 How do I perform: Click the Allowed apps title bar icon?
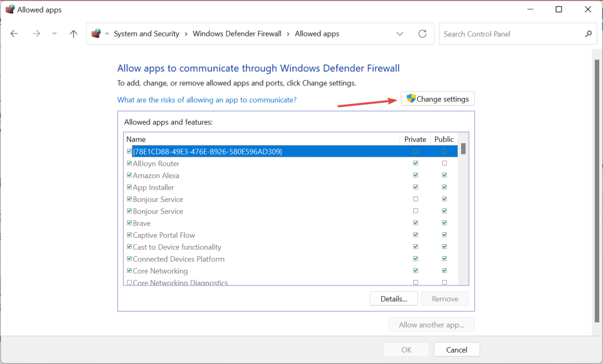click(x=9, y=9)
